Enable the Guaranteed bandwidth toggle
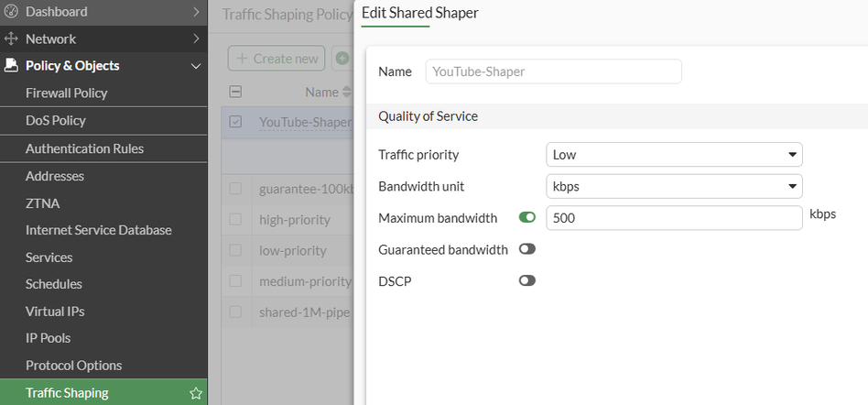The height and width of the screenshot is (405, 868). (526, 249)
